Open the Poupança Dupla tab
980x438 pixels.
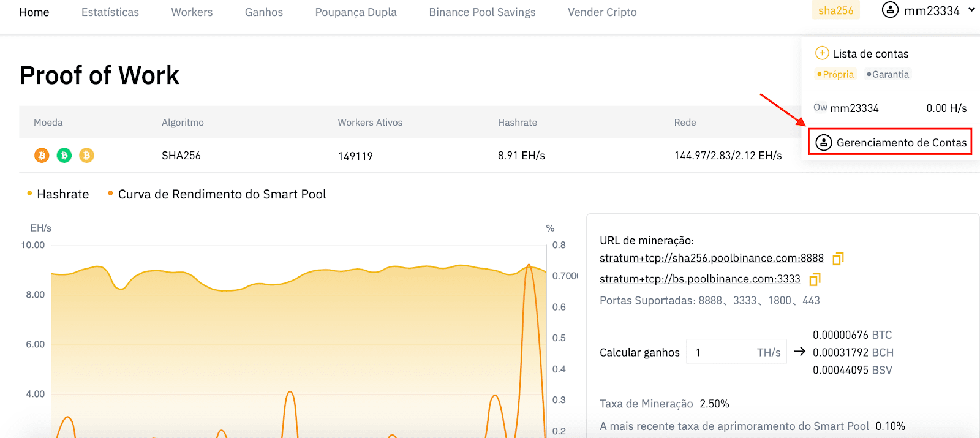(356, 12)
